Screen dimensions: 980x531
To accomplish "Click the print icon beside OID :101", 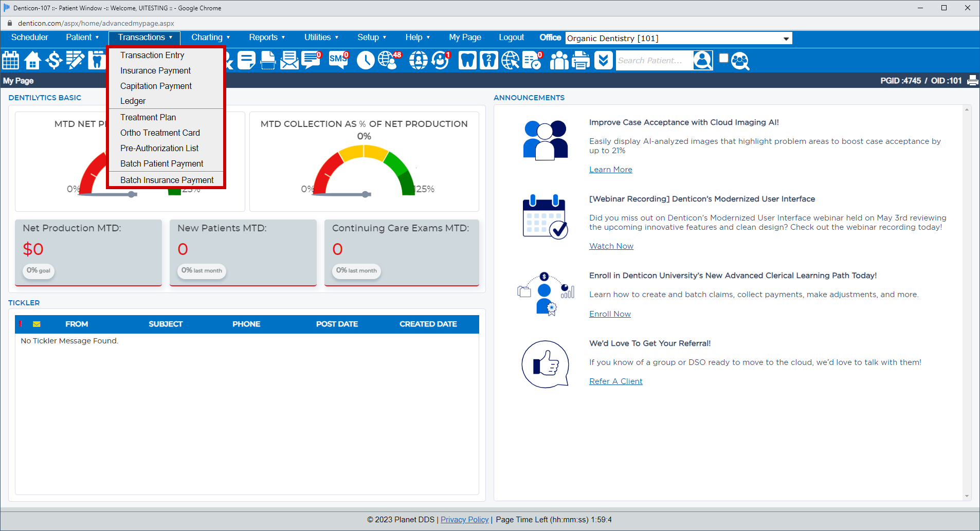I will point(972,80).
